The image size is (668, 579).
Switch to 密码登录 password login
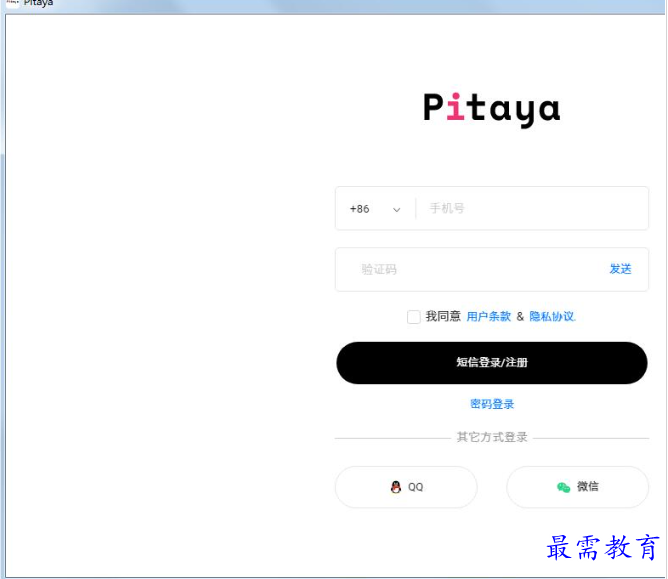pyautogui.click(x=492, y=404)
